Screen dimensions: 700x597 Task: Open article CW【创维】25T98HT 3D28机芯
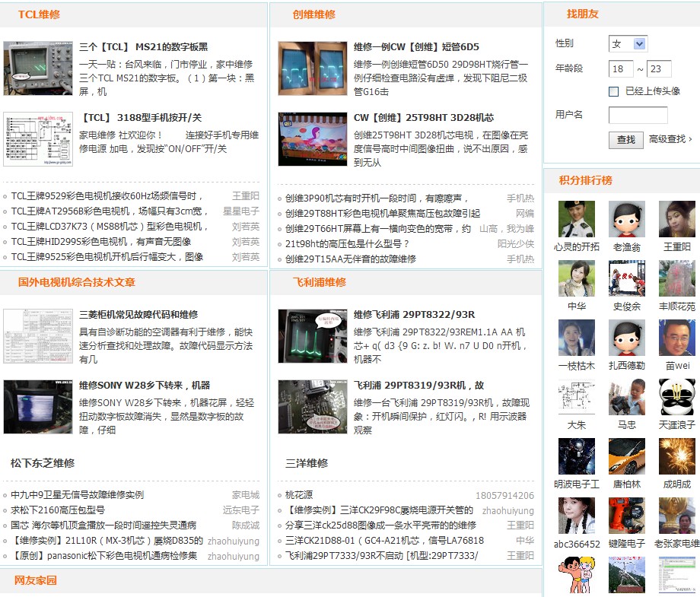tap(424, 118)
